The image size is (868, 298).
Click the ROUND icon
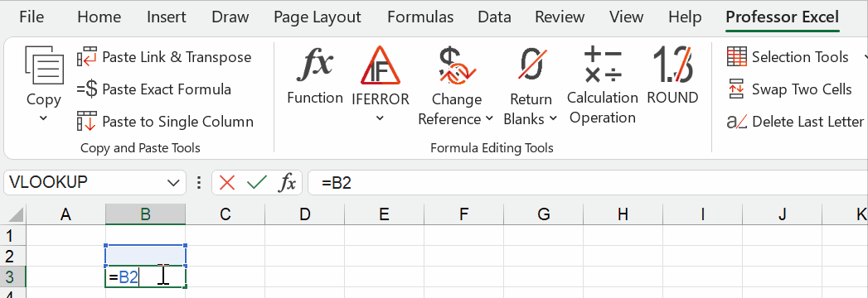[x=672, y=64]
